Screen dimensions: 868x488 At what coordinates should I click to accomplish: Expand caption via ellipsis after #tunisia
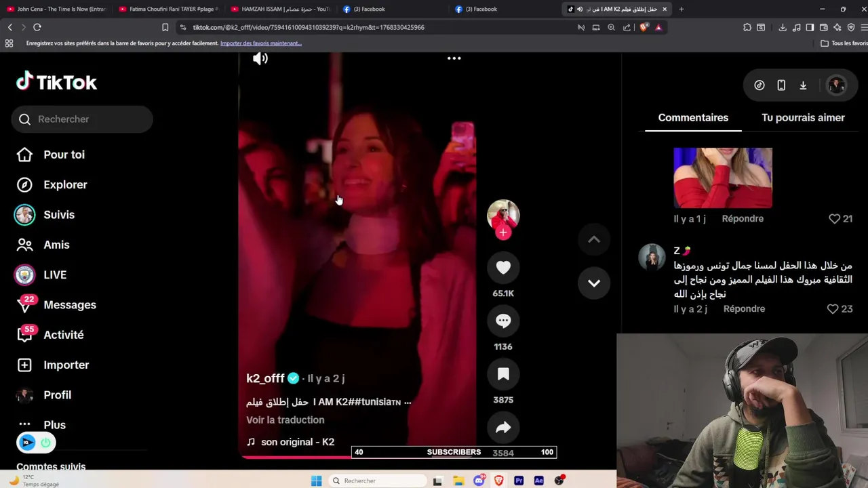point(407,402)
